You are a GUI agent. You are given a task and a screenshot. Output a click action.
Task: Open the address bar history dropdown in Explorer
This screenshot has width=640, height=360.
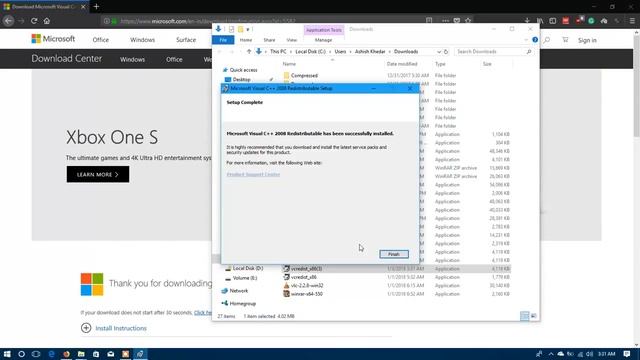pos(439,52)
